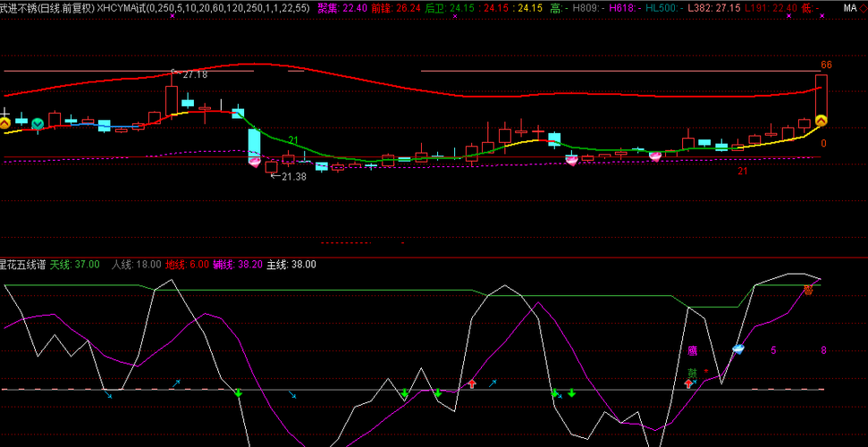
Task: Click the H809 label
Action: tap(588, 8)
